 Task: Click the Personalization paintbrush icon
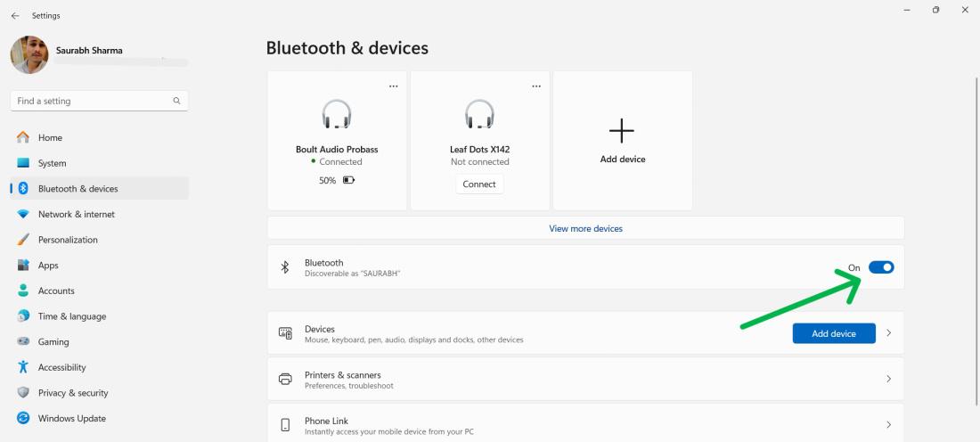(x=24, y=240)
